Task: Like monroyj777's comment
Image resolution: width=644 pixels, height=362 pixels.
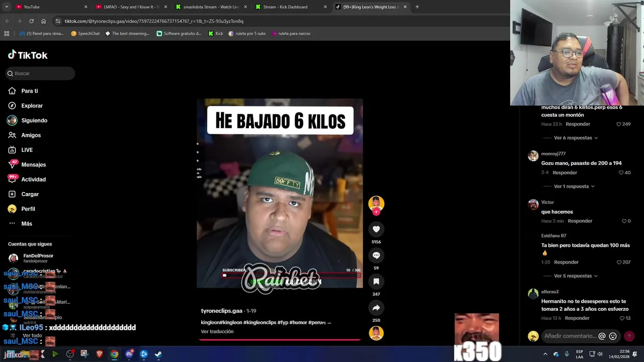Action: (621, 172)
